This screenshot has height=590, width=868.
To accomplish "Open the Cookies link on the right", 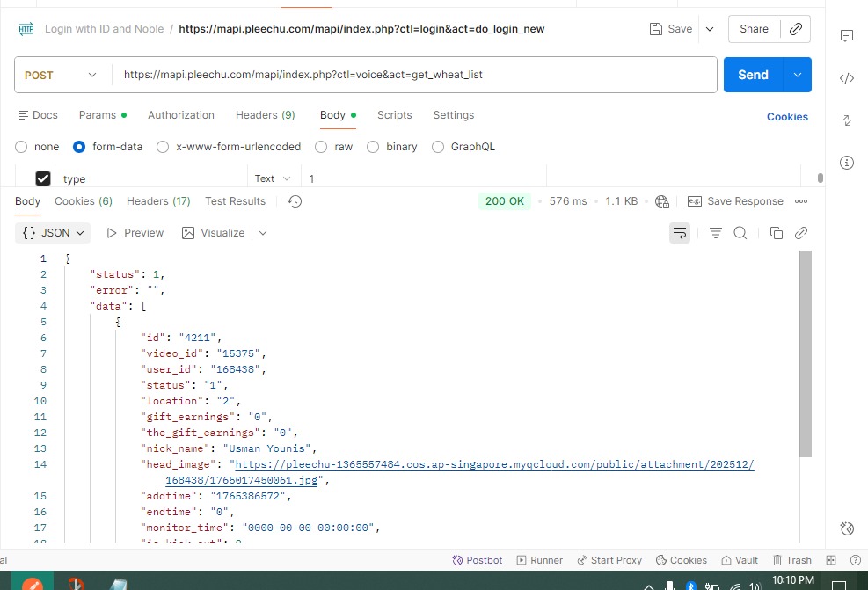I will point(787,117).
